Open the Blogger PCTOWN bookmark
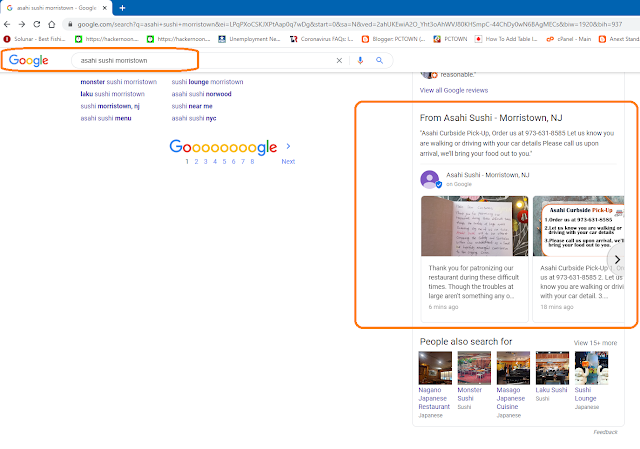Screen dimensions: 640x449 (x=393, y=39)
